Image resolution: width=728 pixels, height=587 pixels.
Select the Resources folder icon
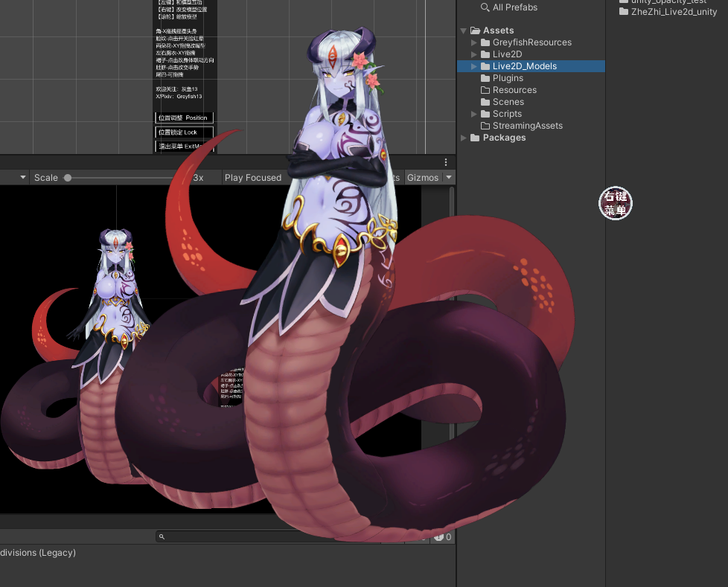point(485,90)
